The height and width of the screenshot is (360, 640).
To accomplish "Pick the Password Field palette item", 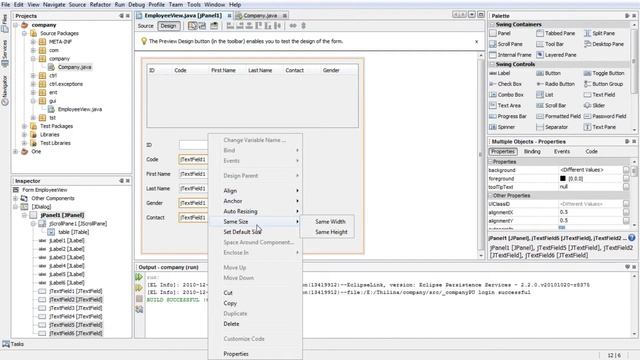I will tap(605, 116).
